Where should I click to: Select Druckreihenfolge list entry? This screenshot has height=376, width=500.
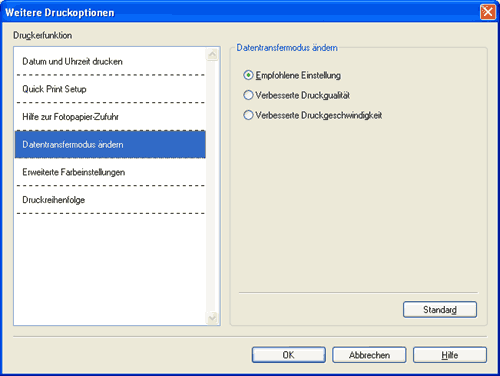(110, 200)
